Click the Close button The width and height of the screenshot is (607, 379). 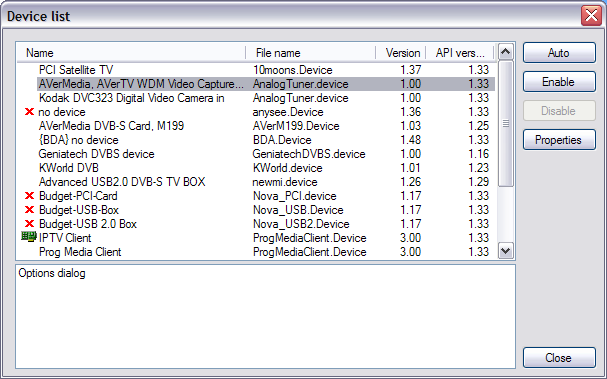click(559, 357)
